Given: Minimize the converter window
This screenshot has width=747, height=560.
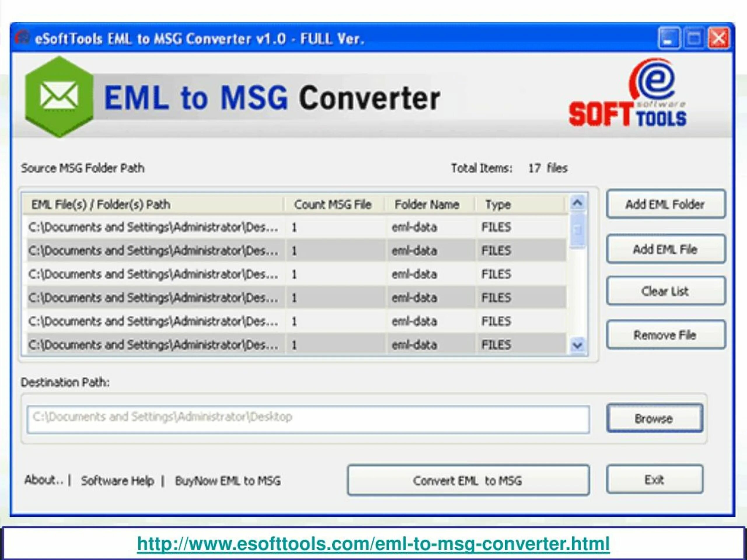Looking at the screenshot, I should [x=669, y=38].
